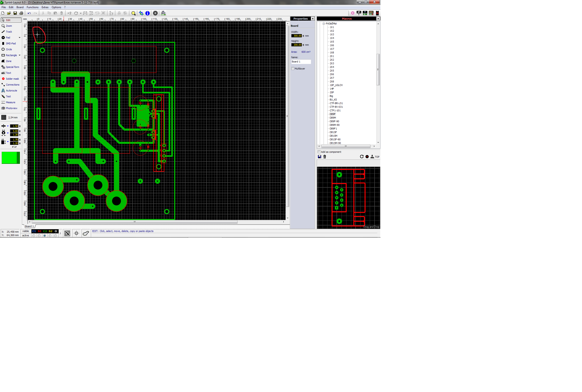Open the Rectangle tool dropdown arrow
This screenshot has height=392, width=582.
click(19, 55)
